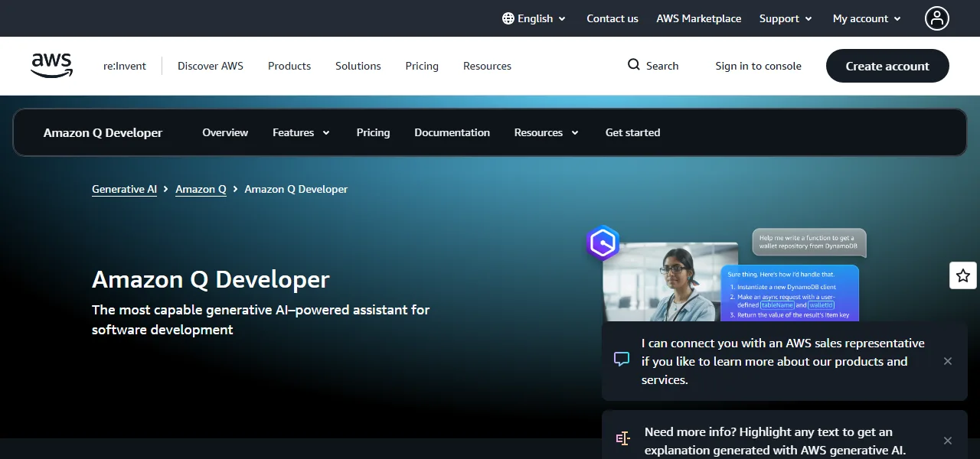Expand the My account menu
980x459 pixels.
867,18
